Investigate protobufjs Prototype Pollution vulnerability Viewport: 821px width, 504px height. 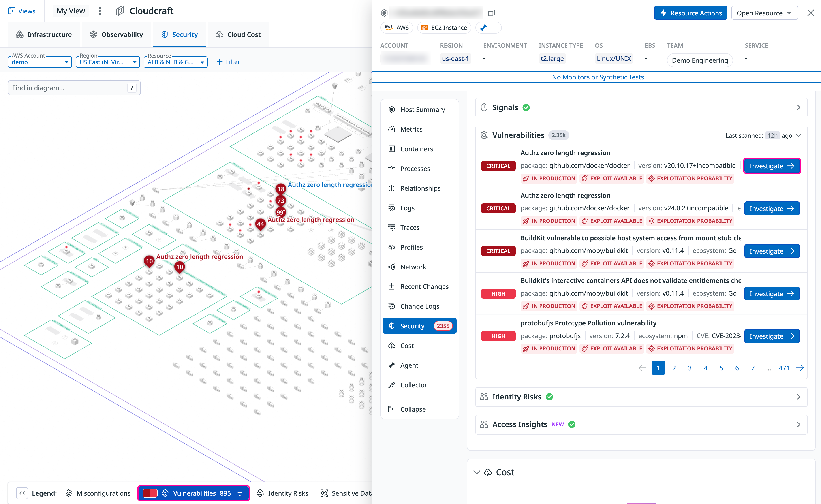(772, 336)
